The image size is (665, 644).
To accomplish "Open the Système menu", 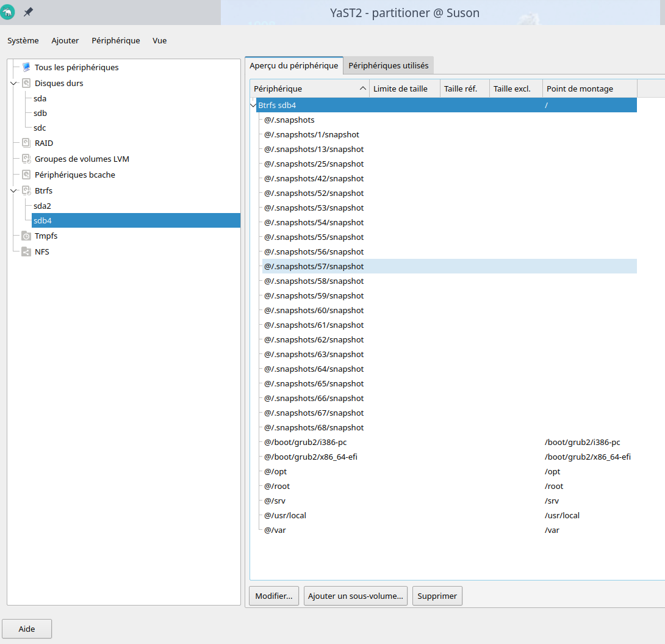I will coord(23,40).
